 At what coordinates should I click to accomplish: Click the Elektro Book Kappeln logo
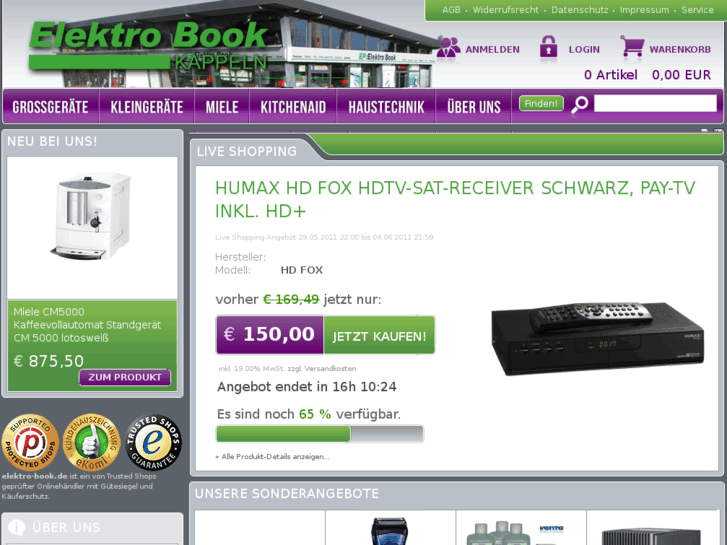point(148,45)
